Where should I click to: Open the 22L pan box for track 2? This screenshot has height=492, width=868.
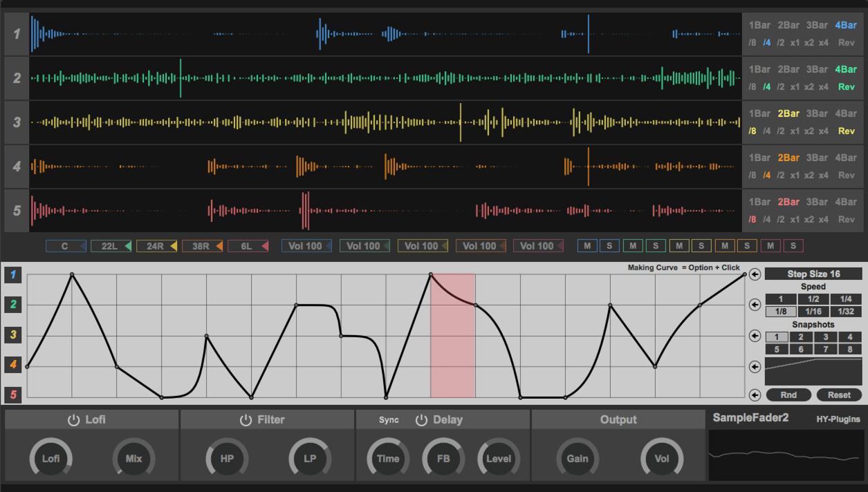111,246
